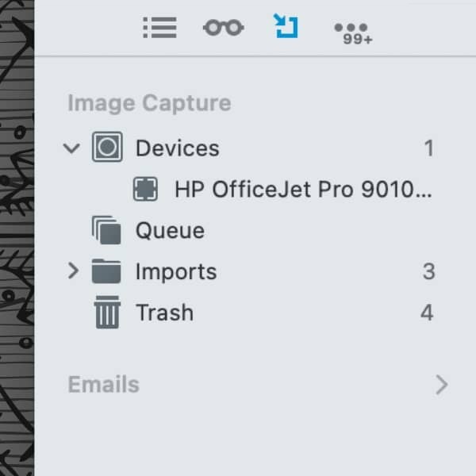Collapse the Devices section chevron
476x476 pixels.
[72, 148]
